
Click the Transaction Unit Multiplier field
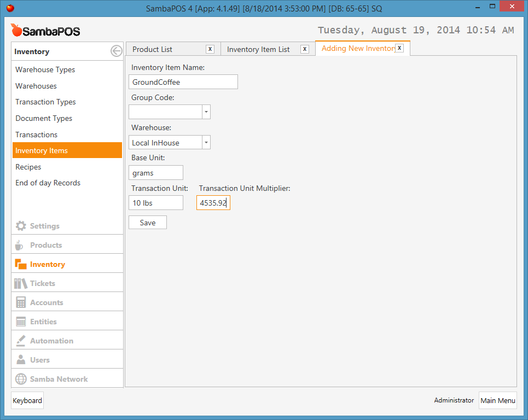click(x=213, y=202)
